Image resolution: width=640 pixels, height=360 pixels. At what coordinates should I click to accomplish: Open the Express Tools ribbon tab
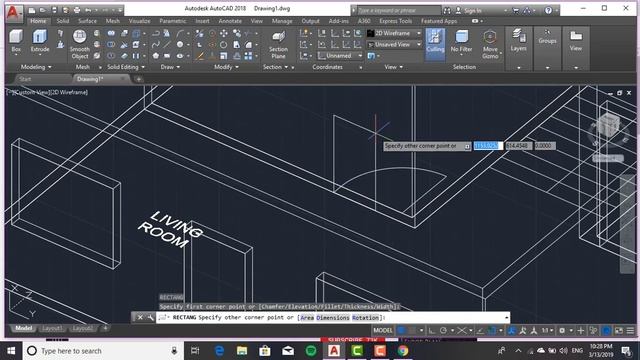pos(396,21)
